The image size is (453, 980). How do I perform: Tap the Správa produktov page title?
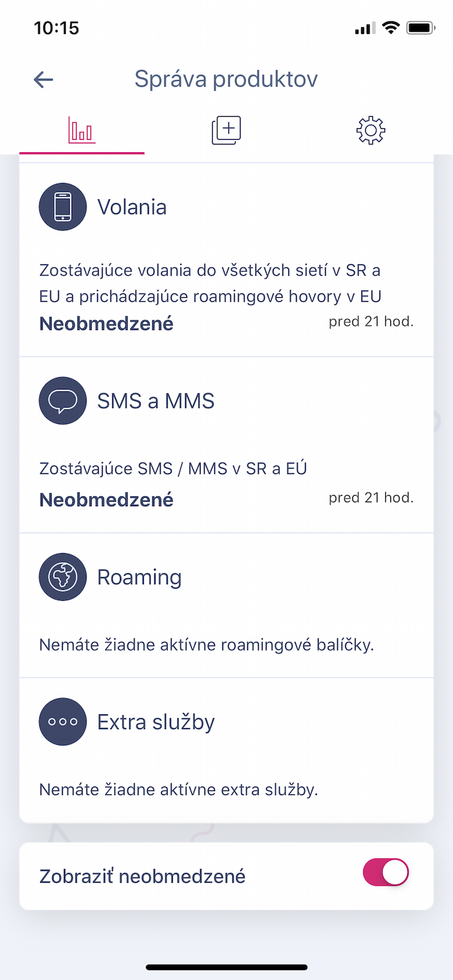[226, 79]
